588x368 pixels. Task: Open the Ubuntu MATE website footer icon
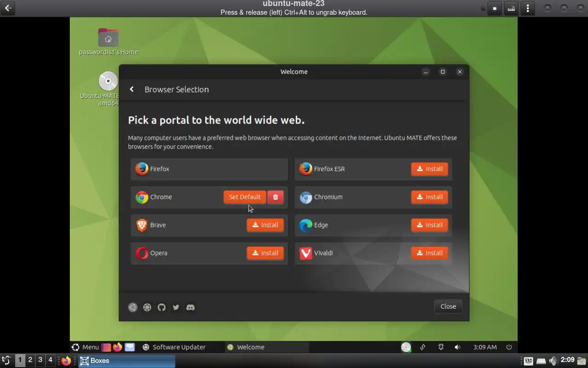[133, 307]
